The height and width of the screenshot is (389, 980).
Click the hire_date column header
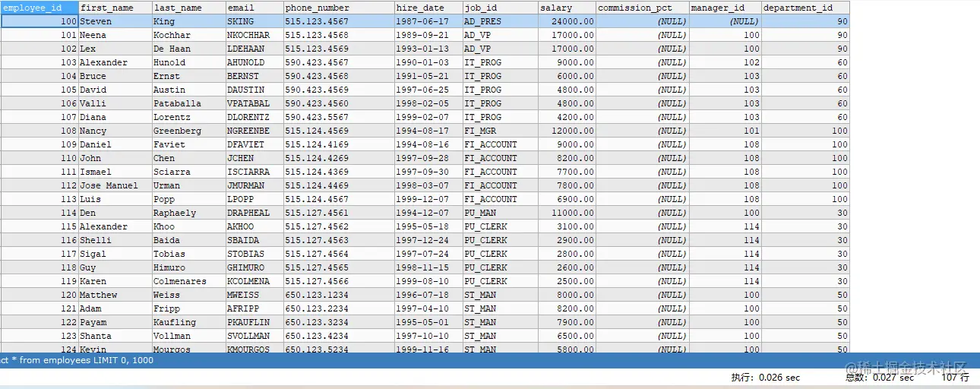428,8
